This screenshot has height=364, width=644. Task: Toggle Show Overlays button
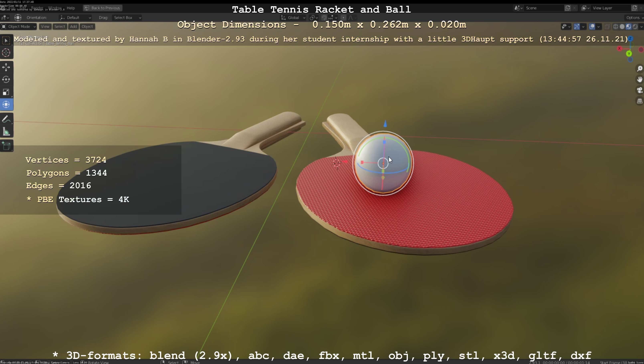592,26
